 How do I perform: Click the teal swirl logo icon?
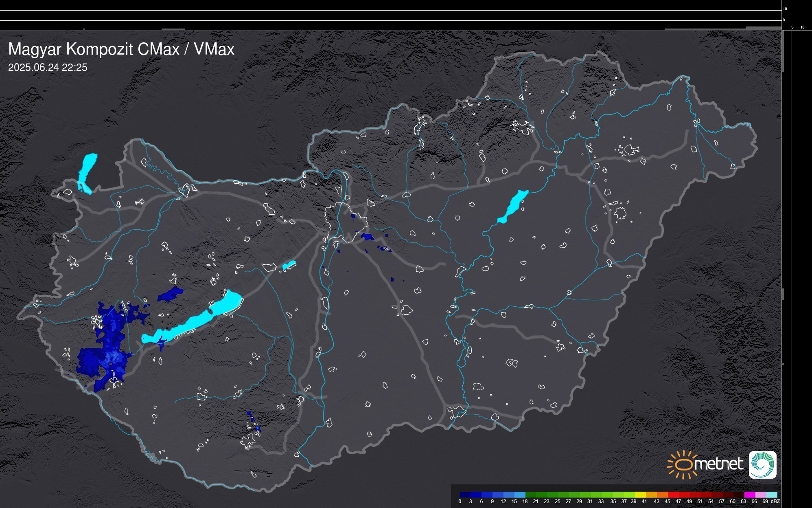tap(762, 464)
